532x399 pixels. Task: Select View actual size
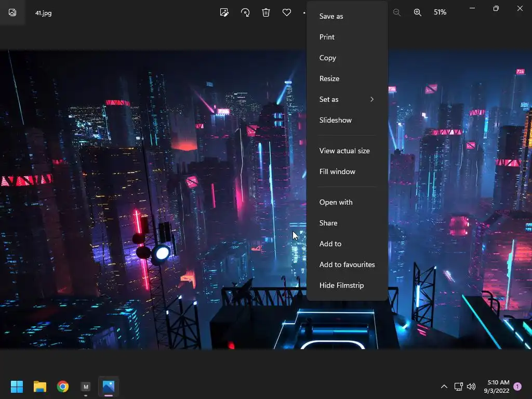tap(347, 151)
